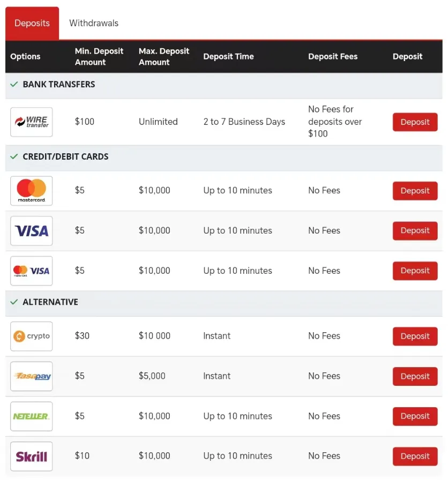Select the crypto payment icon
The image size is (448, 486).
(31, 336)
